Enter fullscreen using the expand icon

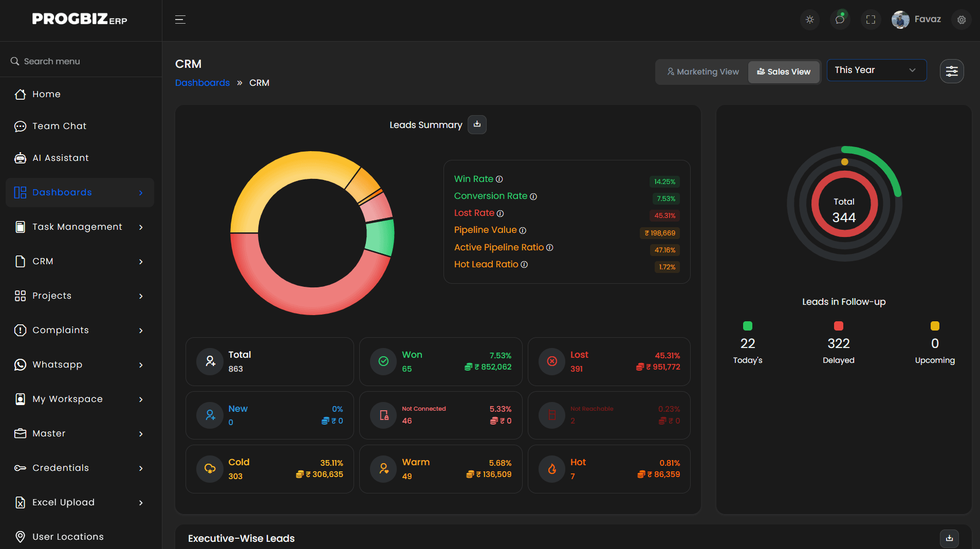(x=871, y=20)
